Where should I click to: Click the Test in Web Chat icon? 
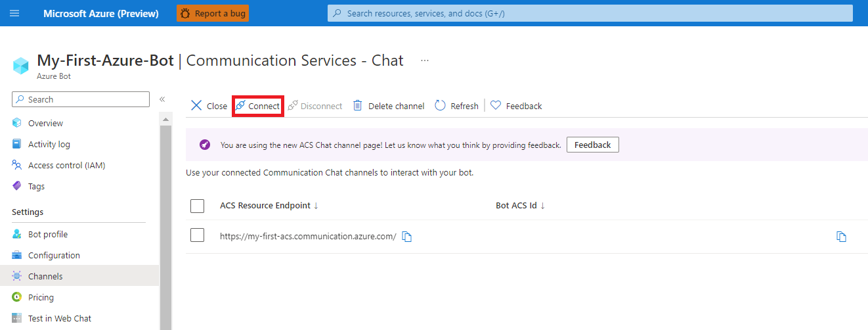click(x=17, y=318)
